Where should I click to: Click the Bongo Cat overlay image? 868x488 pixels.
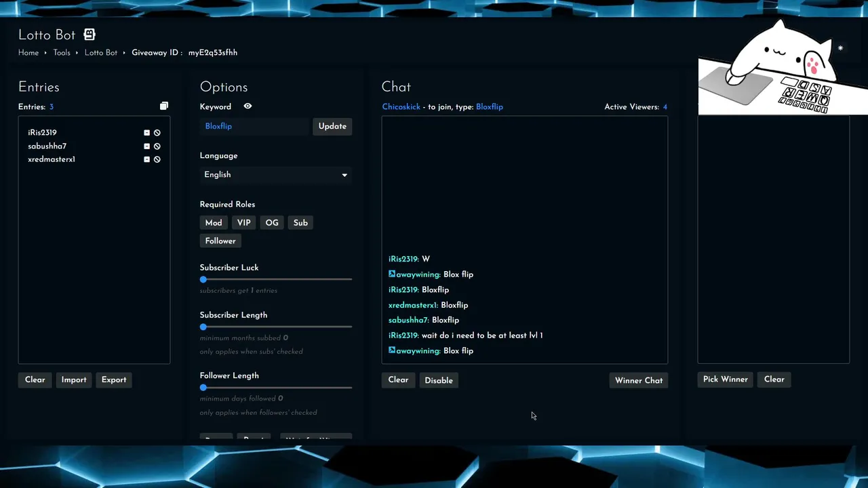point(783,68)
